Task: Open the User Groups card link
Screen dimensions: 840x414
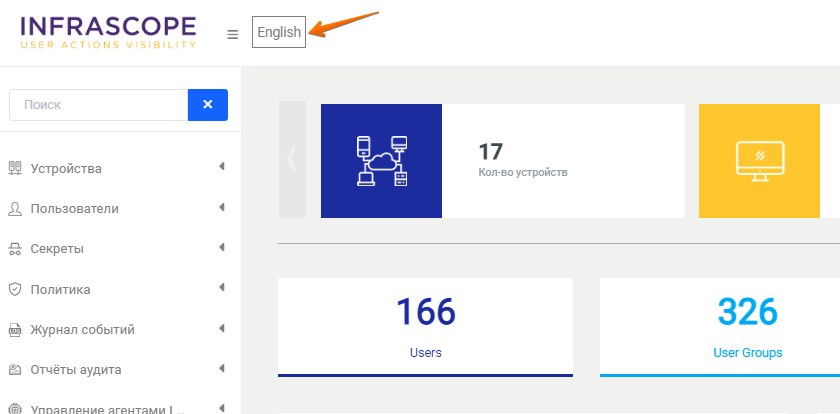Action: tap(747, 353)
